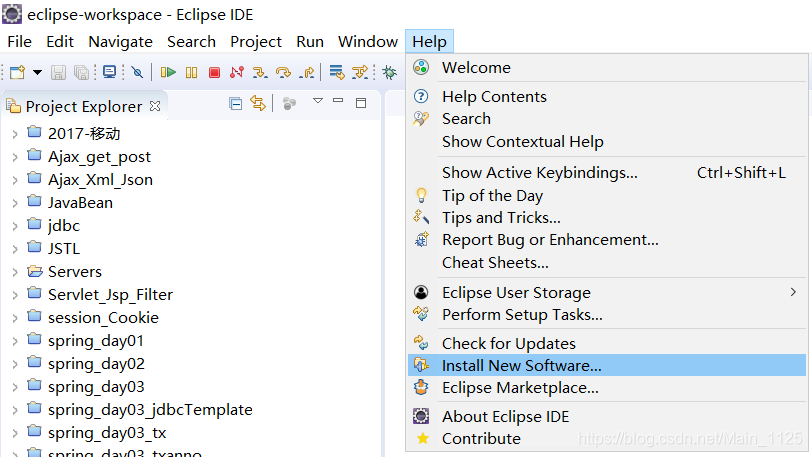Expand the Ajax_Xml_Json project
Image resolution: width=812 pixels, height=457 pixels.
tap(15, 180)
